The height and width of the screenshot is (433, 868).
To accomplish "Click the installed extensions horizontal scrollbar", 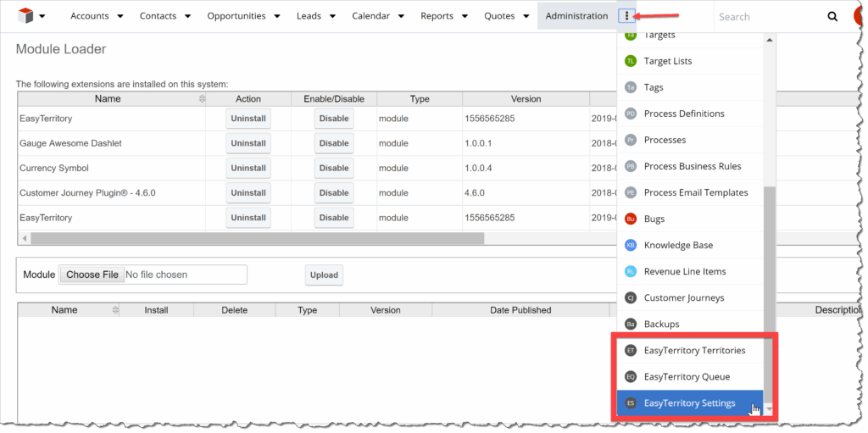I will [x=254, y=238].
